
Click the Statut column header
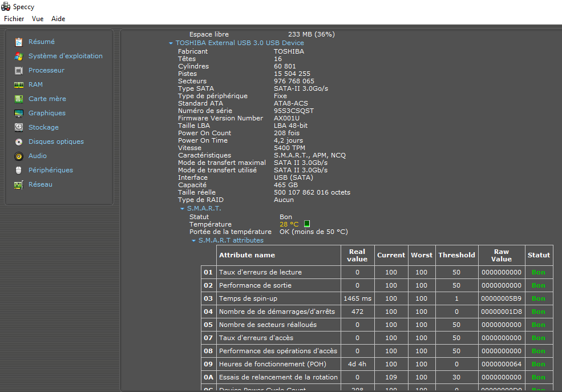coord(539,255)
